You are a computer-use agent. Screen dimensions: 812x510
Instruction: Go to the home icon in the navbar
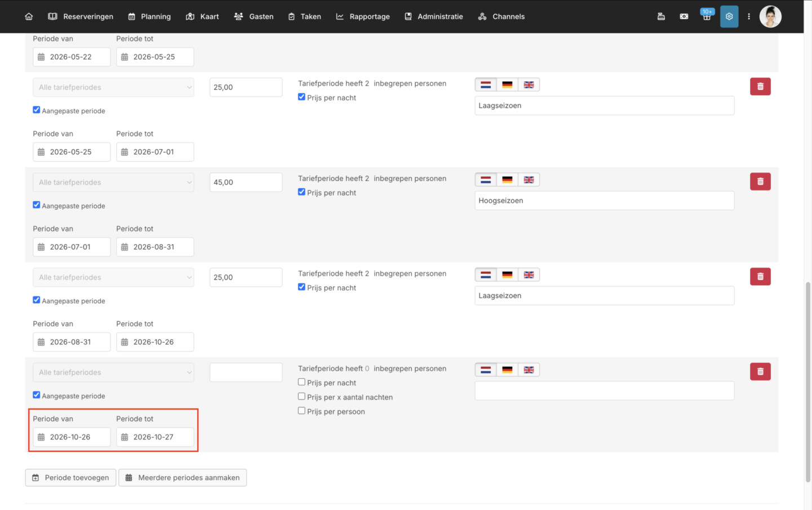click(29, 16)
